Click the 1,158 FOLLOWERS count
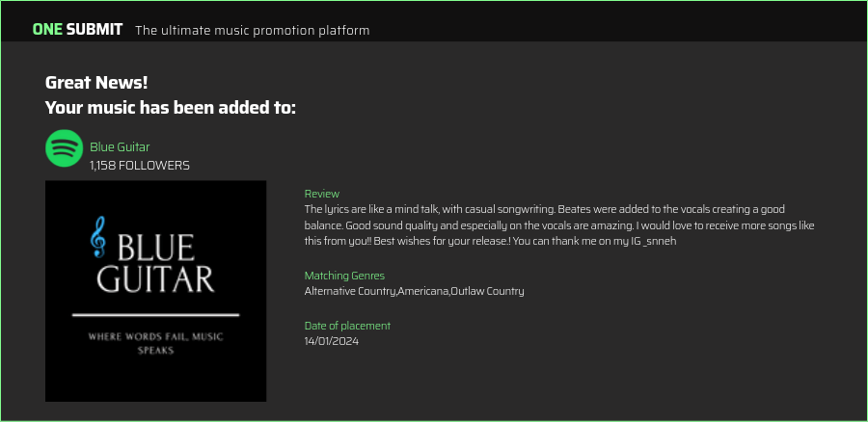Screen dimensions: 868x422 point(140,166)
